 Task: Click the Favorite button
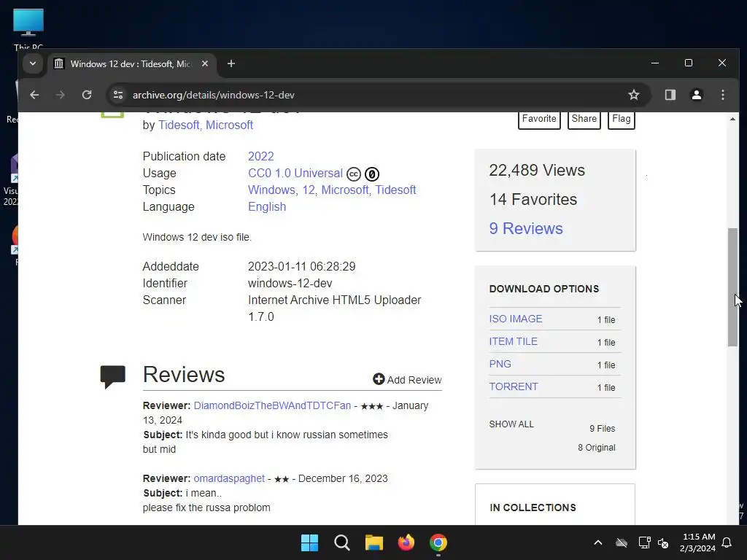pos(539,119)
